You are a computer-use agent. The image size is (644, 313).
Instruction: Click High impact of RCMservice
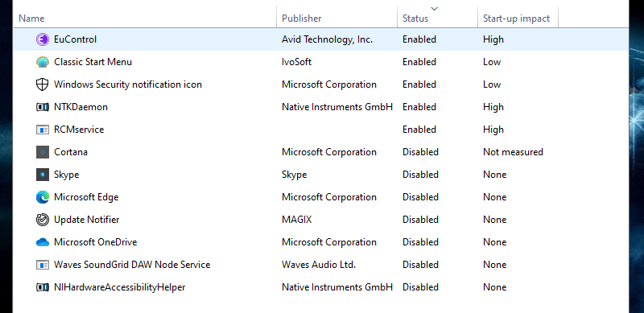pyautogui.click(x=493, y=130)
